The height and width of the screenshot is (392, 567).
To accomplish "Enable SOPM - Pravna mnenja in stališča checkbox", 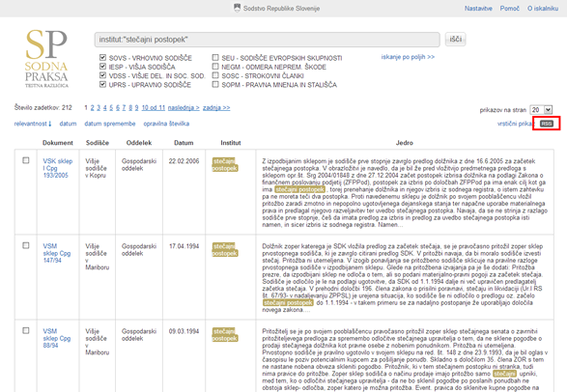I will 215,85.
